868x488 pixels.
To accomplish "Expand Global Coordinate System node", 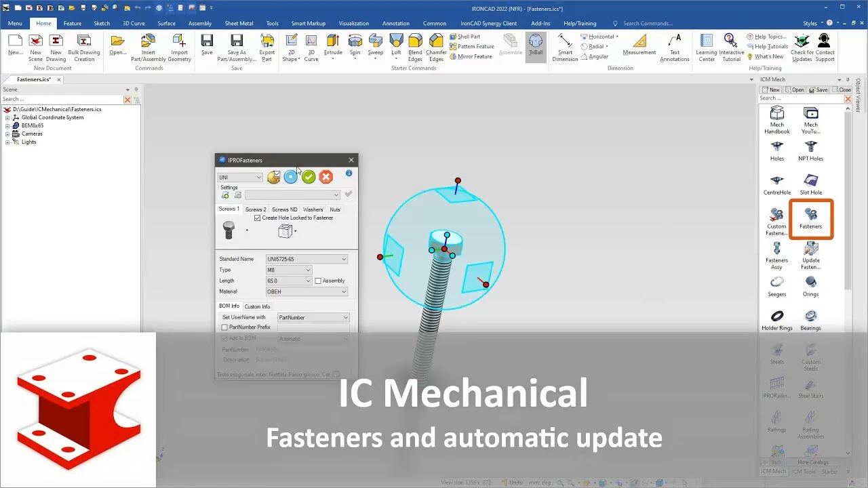I will coord(7,117).
